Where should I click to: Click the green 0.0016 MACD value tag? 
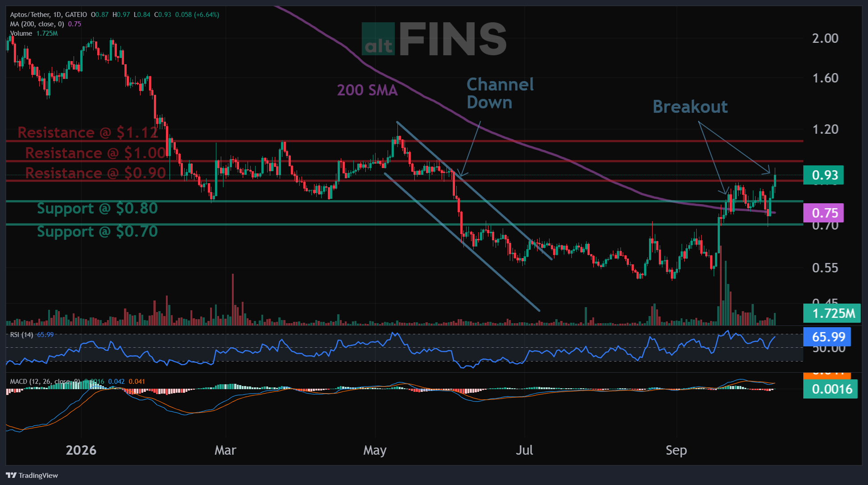[x=830, y=389]
